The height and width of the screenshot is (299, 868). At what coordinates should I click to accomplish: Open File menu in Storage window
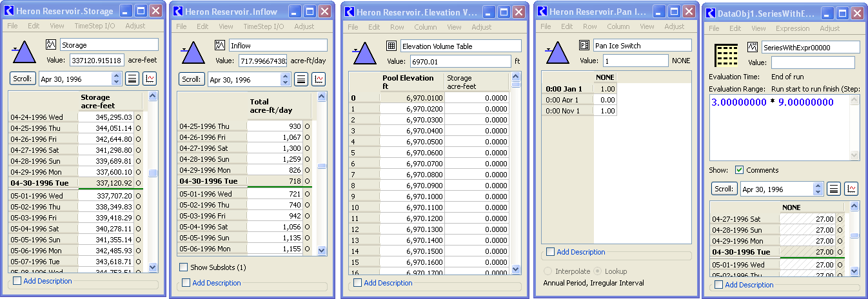13,26
